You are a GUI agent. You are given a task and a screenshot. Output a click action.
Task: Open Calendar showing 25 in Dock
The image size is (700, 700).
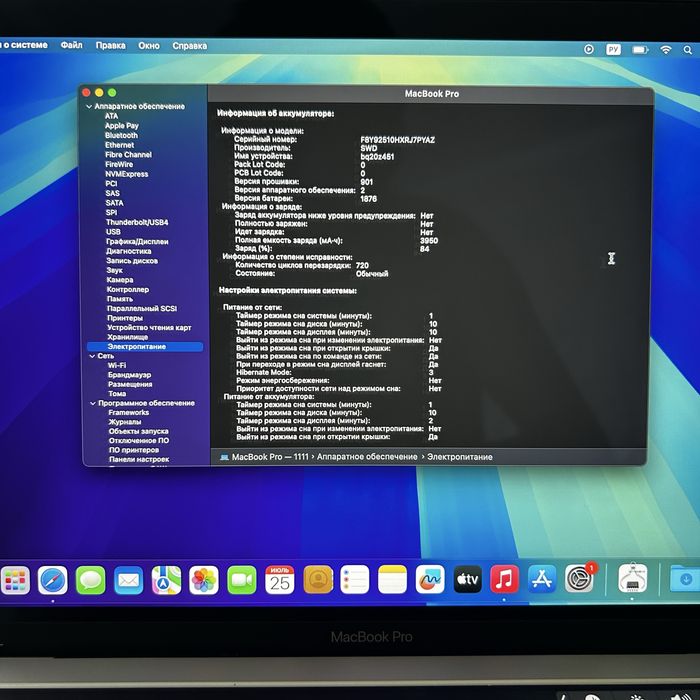(280, 580)
